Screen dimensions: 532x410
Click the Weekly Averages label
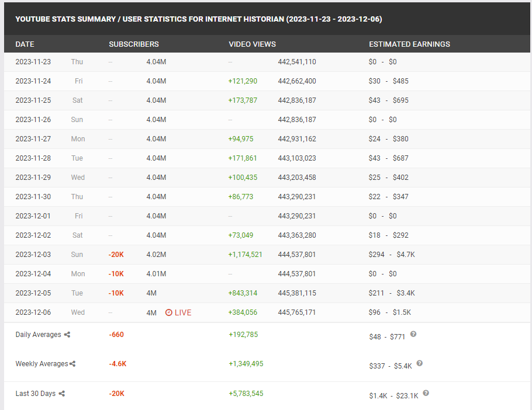(x=42, y=364)
